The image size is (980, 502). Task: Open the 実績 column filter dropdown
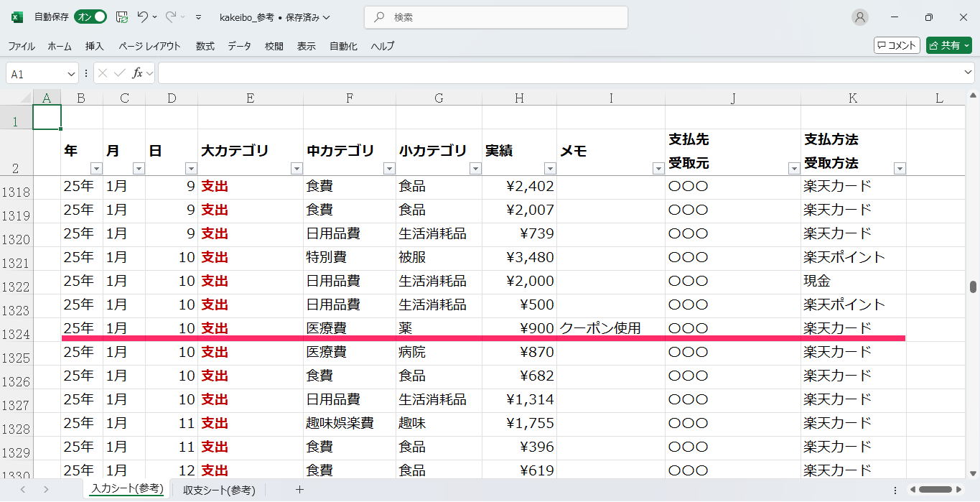(550, 169)
